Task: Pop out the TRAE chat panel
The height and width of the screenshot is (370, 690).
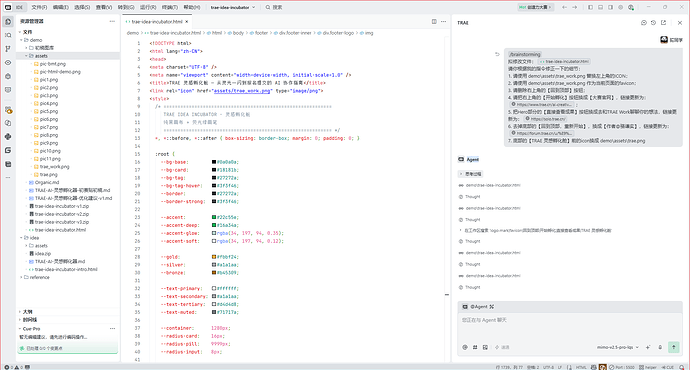Action: pos(664,23)
